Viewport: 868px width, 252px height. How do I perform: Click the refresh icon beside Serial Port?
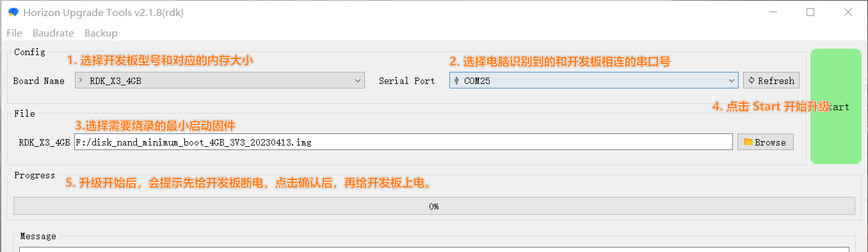(x=751, y=81)
